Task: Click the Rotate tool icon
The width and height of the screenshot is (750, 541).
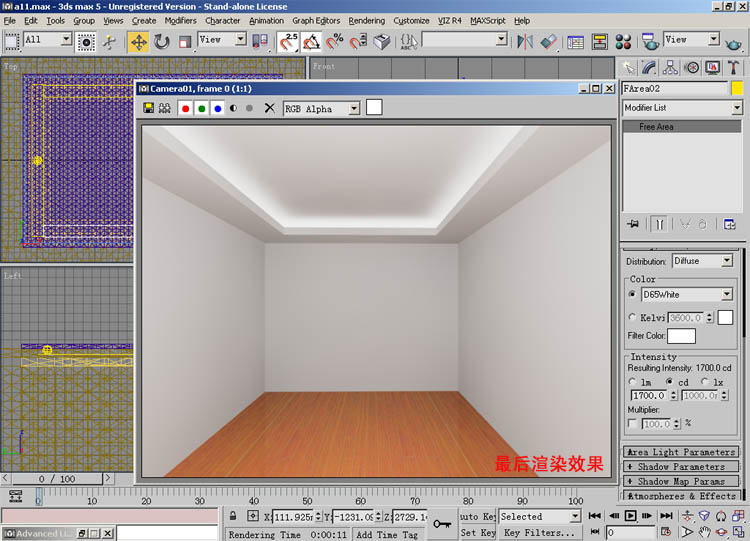Action: click(x=161, y=41)
